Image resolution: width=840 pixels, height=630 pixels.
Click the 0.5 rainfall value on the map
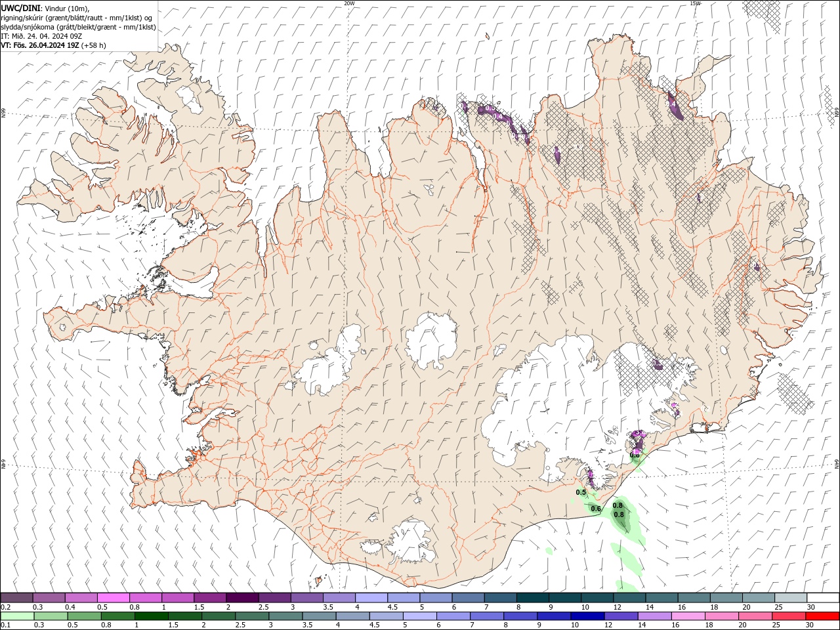point(581,492)
